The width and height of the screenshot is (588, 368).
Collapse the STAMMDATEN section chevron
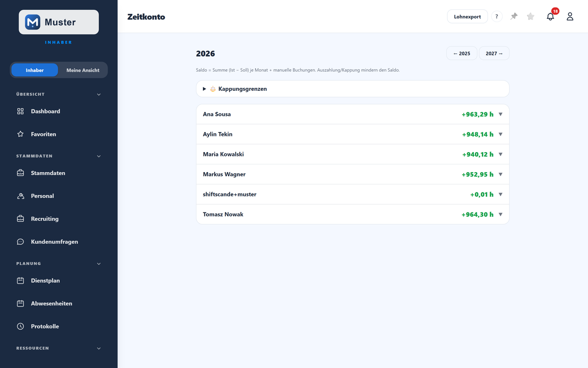point(98,156)
